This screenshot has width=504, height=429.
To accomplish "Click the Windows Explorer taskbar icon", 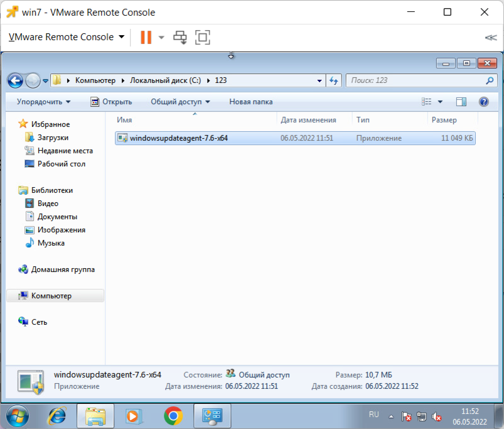I will coord(95,416).
